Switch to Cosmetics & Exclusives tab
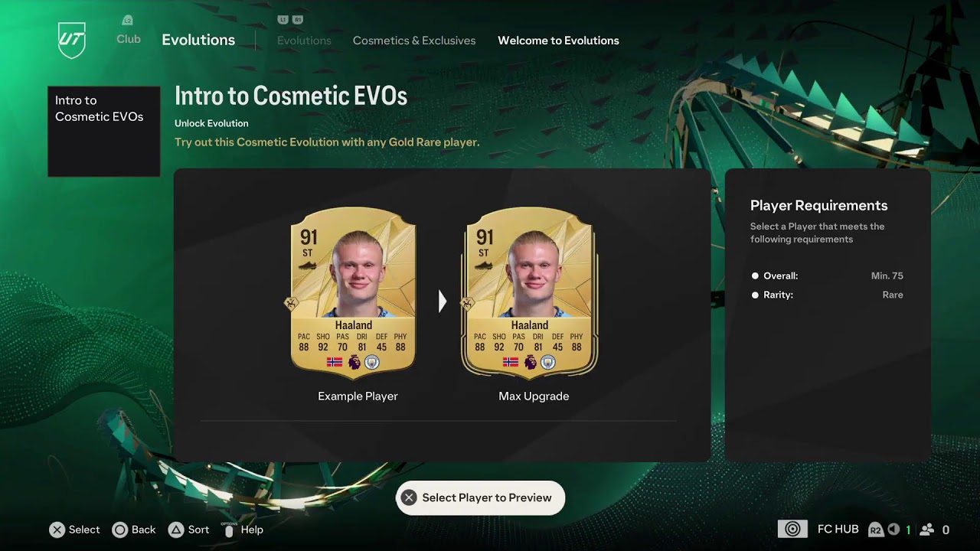The width and height of the screenshot is (980, 551). click(x=414, y=41)
